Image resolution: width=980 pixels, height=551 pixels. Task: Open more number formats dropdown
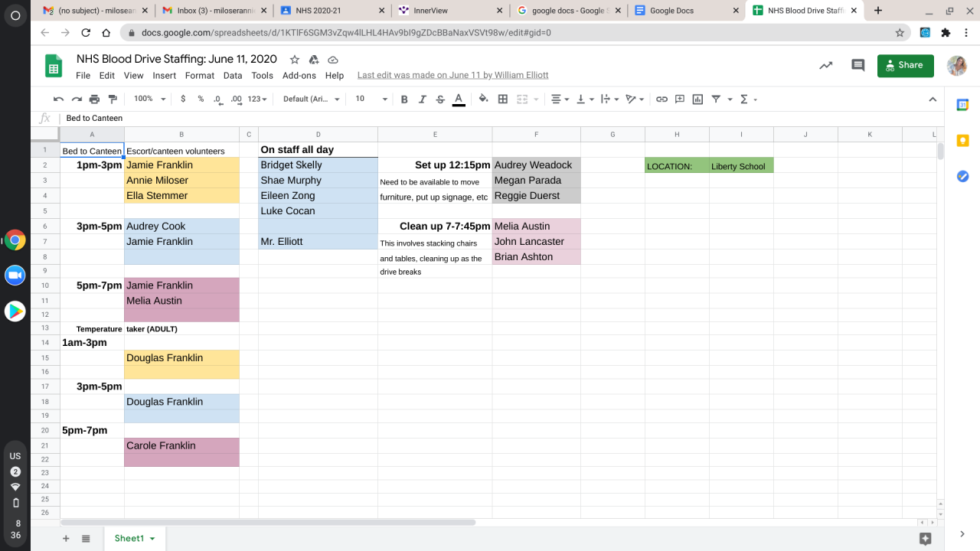pos(258,99)
